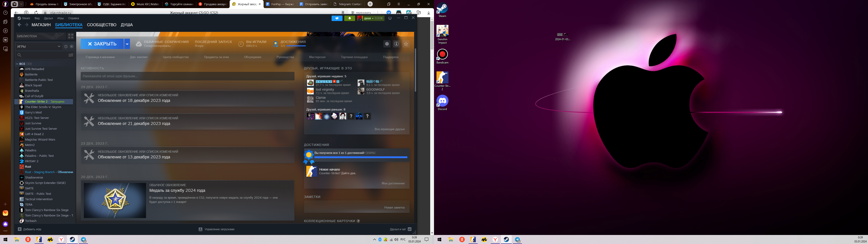Open Все играющие друзья link
The height and width of the screenshot is (244, 868).
click(x=389, y=129)
